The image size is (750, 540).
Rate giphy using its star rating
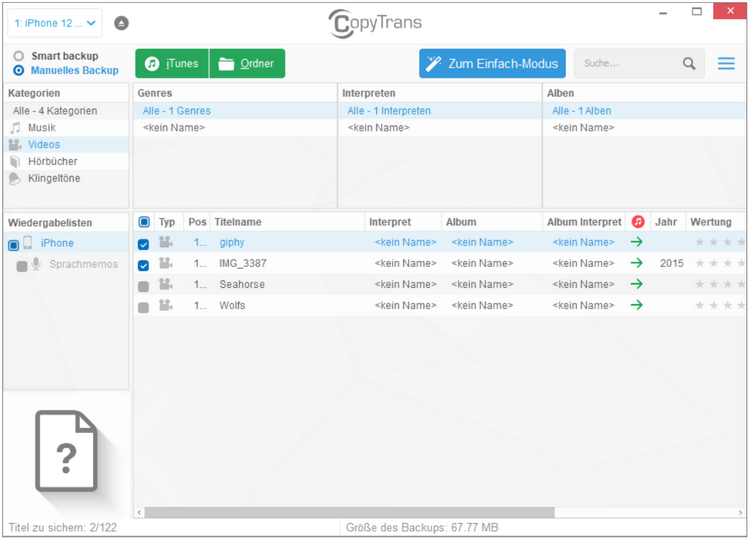(720, 242)
